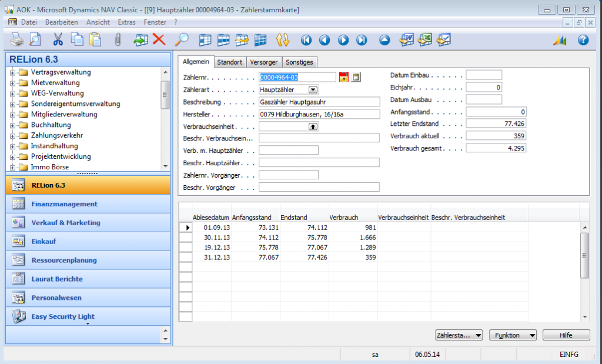Open the Ressourcenplanung navigation section
Viewport: 602px width, 364px height.
point(88,261)
